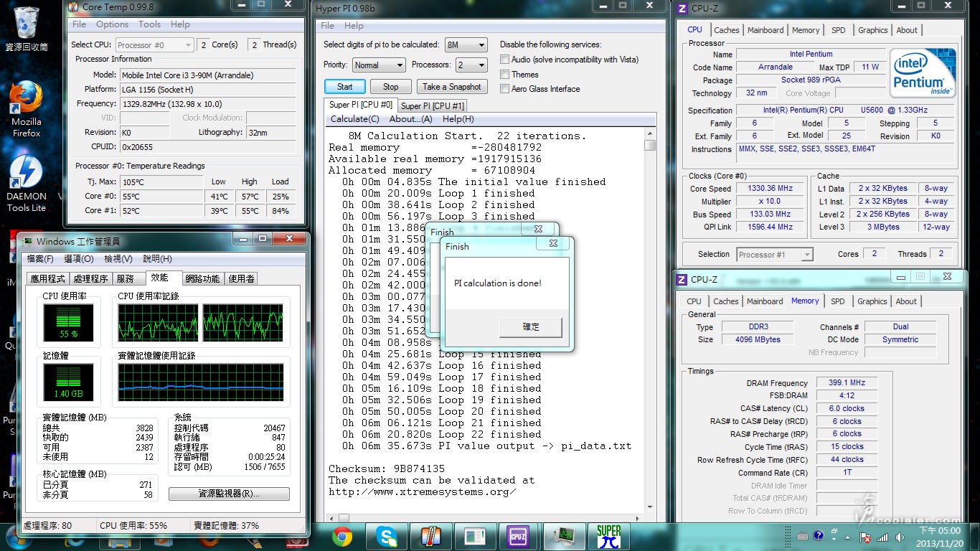Open 資源監視器(R)... in Task Manager
The width and height of the screenshot is (980, 551).
tap(229, 494)
